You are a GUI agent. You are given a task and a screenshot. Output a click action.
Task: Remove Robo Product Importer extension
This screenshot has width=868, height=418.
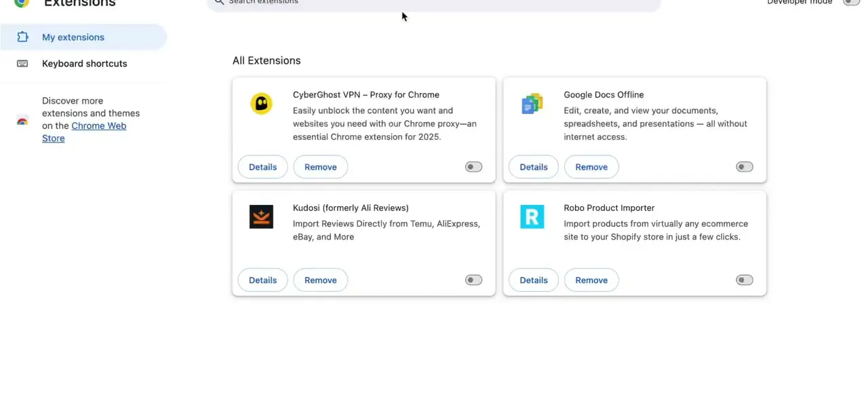[591, 280]
